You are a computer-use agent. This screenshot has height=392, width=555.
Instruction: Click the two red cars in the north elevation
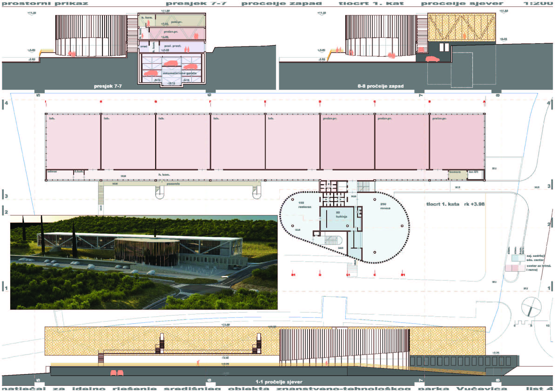[117, 373]
